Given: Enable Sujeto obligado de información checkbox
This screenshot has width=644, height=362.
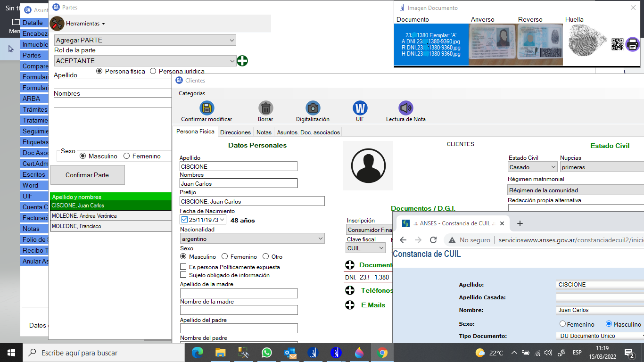Looking at the screenshot, I should 183,275.
